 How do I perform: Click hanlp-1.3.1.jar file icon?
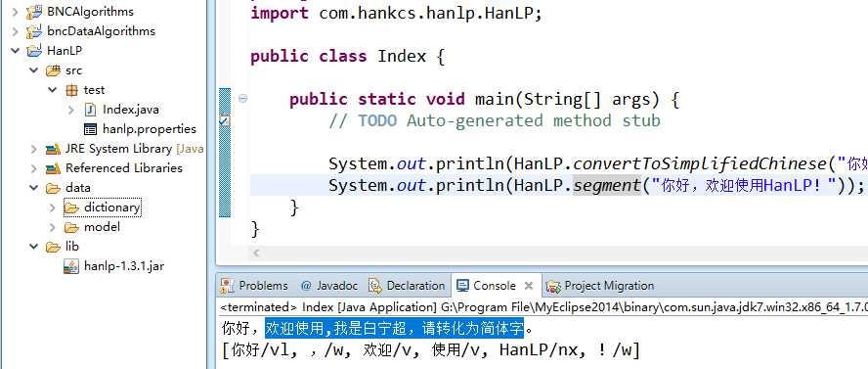pos(70,266)
